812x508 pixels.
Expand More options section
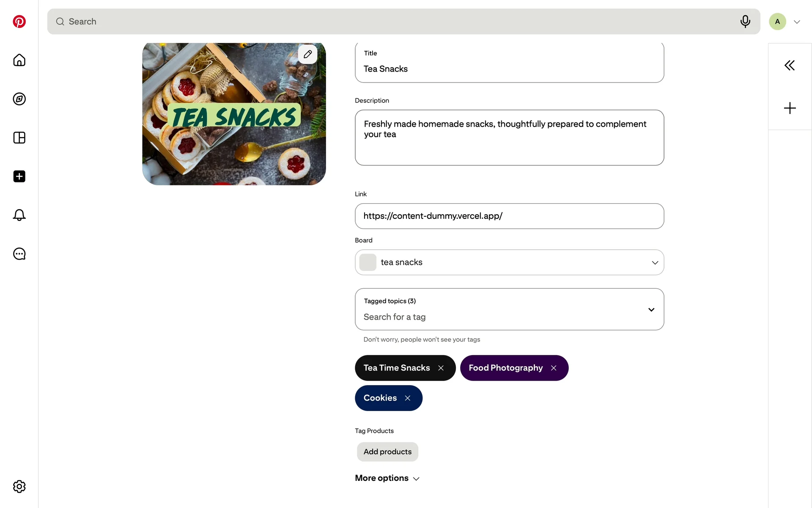[387, 478]
